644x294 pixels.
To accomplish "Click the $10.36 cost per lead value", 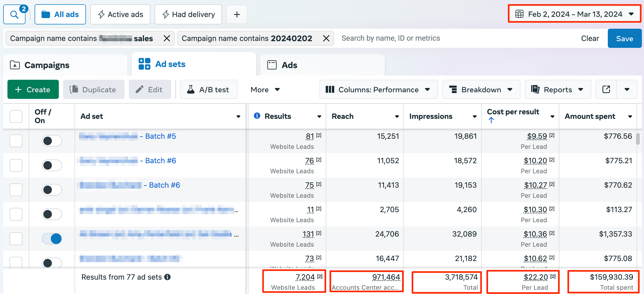I will click(x=535, y=234).
